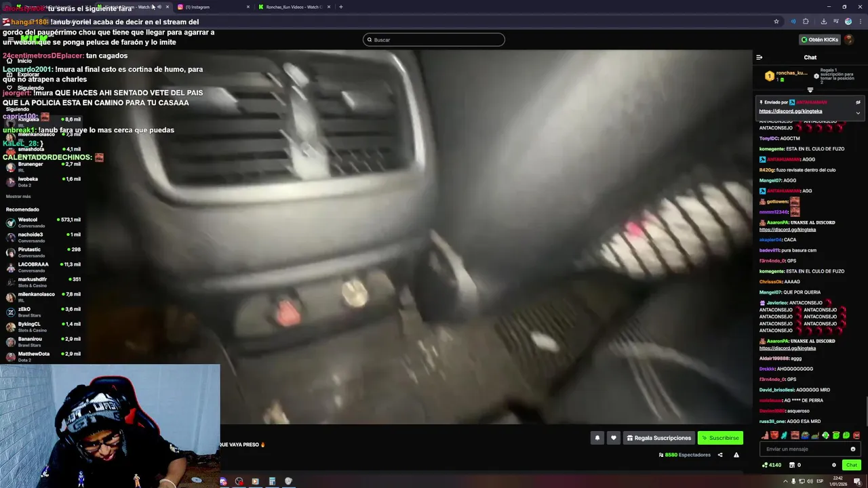The image size is (868, 488).
Task: Click the Obtén KICKs button
Action: pos(820,39)
